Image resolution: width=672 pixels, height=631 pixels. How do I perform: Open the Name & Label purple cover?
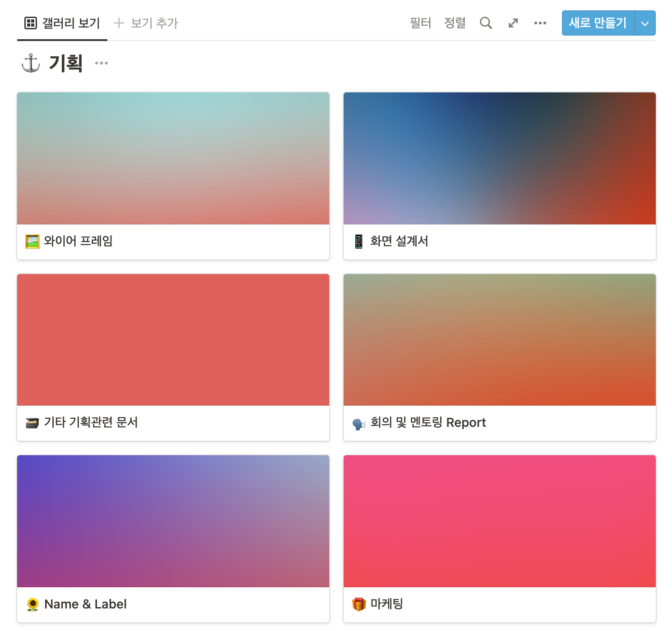[173, 521]
